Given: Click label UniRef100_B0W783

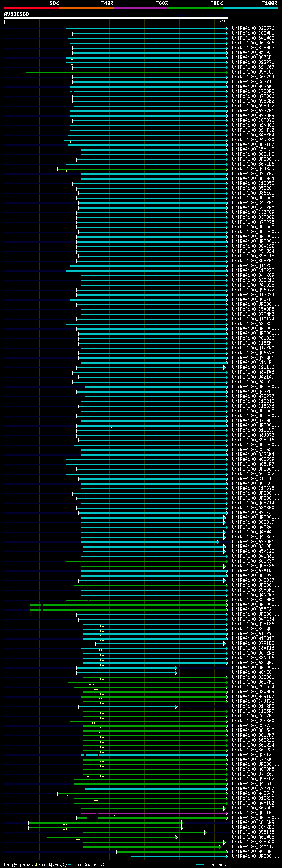Looking at the screenshot, I should pos(253,300).
